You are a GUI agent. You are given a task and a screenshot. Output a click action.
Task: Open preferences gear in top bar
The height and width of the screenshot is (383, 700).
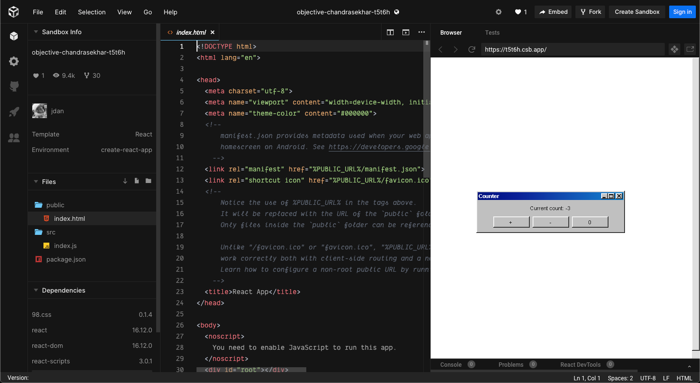point(499,12)
